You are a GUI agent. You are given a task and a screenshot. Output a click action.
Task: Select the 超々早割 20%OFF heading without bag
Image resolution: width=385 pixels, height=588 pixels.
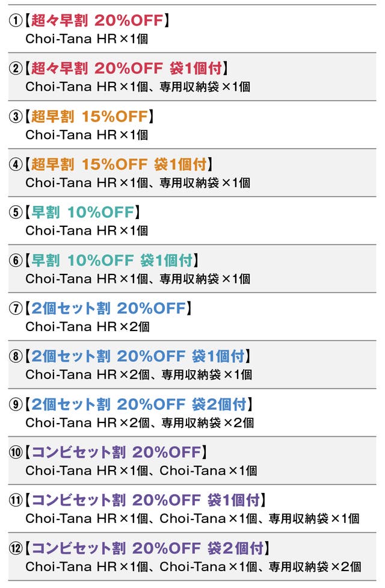tap(96, 21)
